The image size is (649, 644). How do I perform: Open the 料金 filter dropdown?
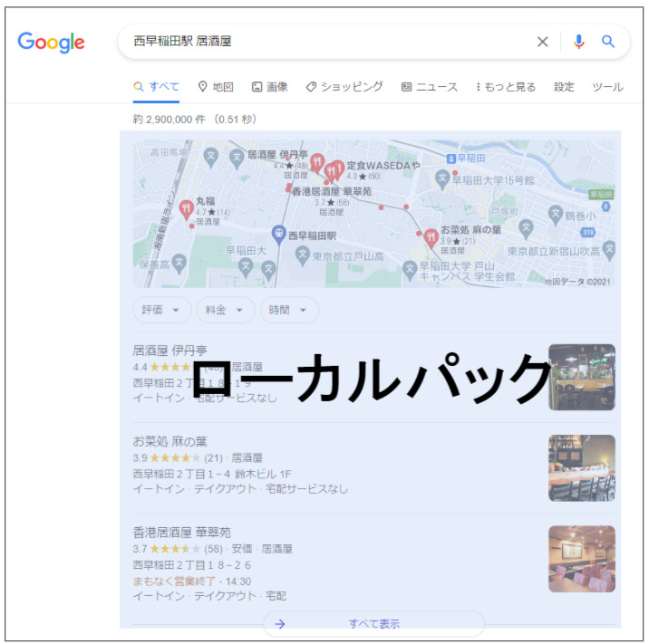pos(226,310)
